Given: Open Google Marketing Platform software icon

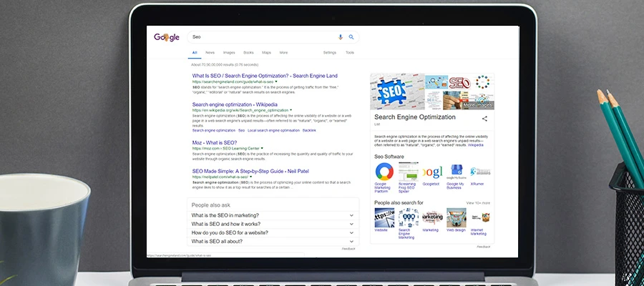Looking at the screenshot, I should point(384,172).
